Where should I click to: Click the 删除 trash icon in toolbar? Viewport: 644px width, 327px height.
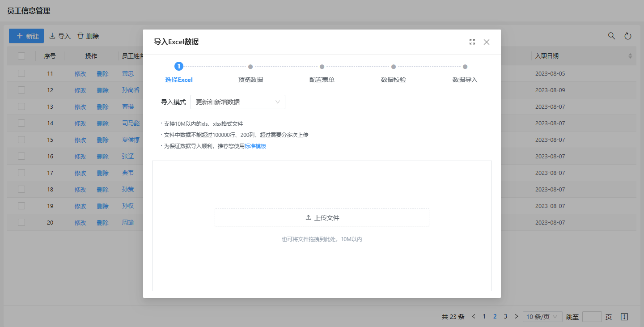[x=88, y=36]
